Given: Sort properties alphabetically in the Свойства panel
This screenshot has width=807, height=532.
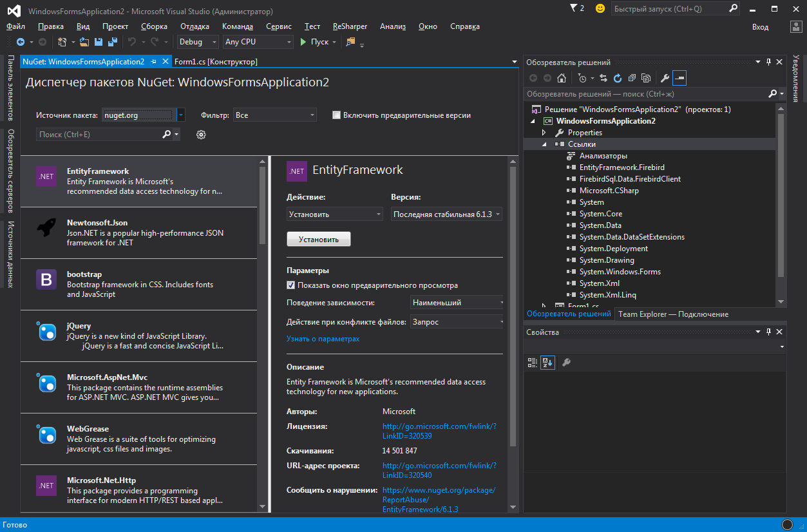Looking at the screenshot, I should pyautogui.click(x=547, y=362).
